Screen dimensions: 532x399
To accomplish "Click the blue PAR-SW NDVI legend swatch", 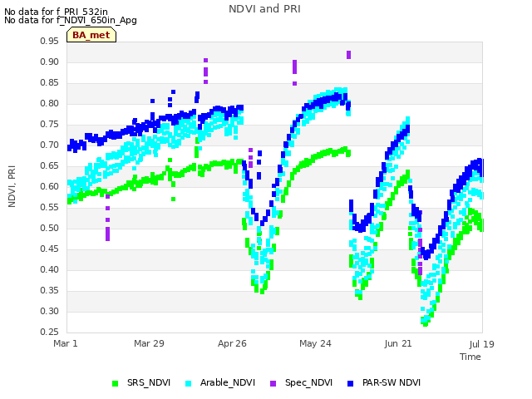I will click(x=351, y=383).
